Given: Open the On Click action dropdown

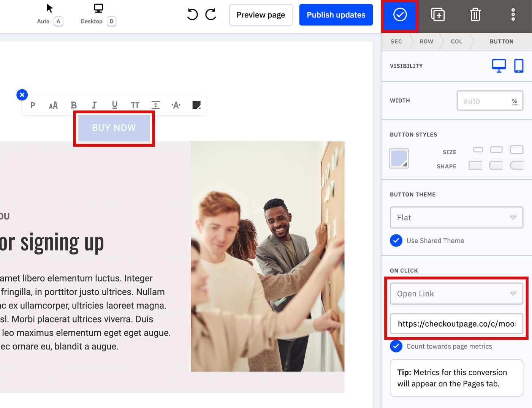Looking at the screenshot, I should tap(456, 294).
